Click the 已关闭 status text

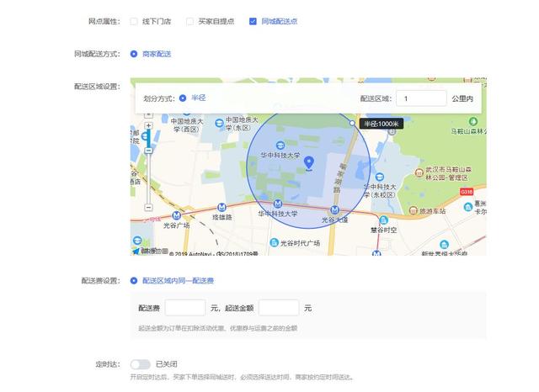tap(167, 364)
